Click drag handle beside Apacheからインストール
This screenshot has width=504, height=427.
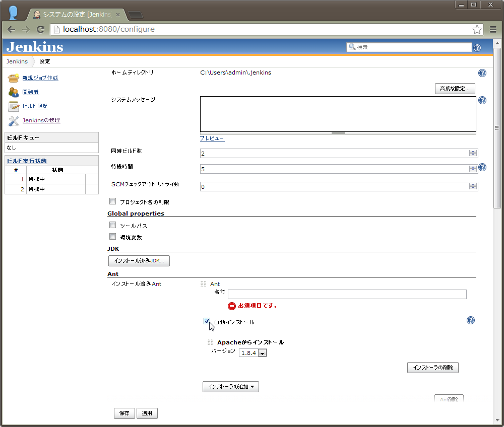point(211,342)
